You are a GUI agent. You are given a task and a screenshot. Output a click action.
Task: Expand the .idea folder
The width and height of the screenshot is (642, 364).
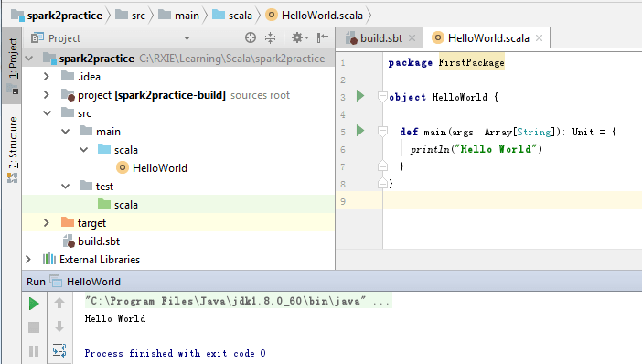47,77
